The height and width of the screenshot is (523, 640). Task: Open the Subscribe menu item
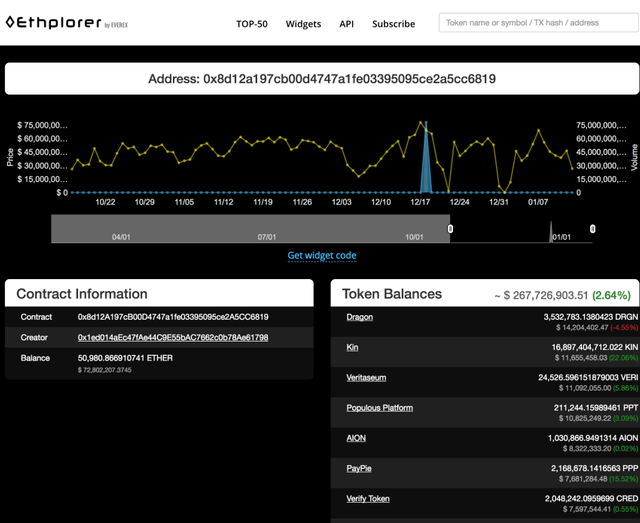pos(393,24)
